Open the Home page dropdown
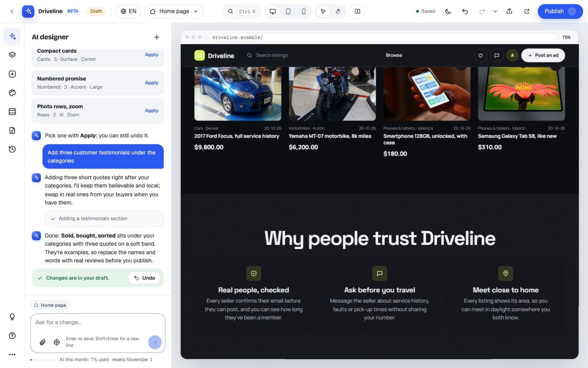 [x=174, y=11]
